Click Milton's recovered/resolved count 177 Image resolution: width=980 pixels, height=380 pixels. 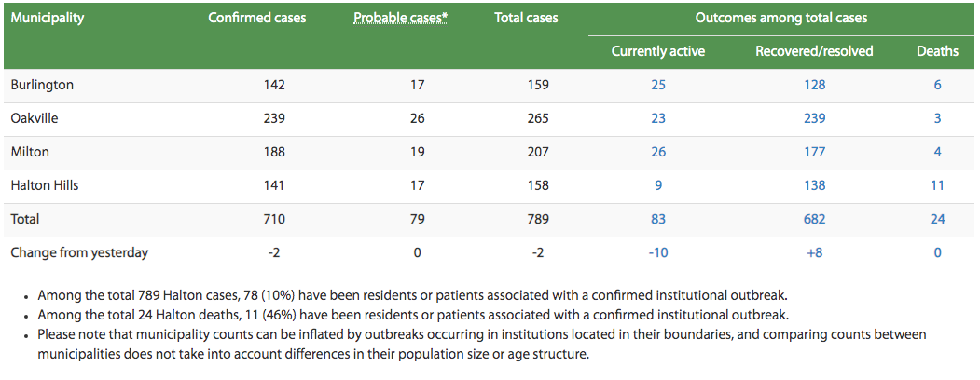(814, 152)
